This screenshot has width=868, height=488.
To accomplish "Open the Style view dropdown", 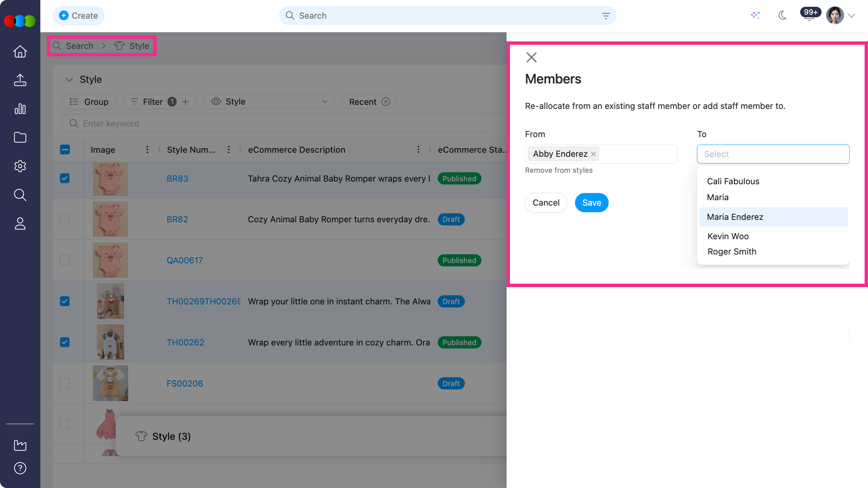I will [269, 101].
